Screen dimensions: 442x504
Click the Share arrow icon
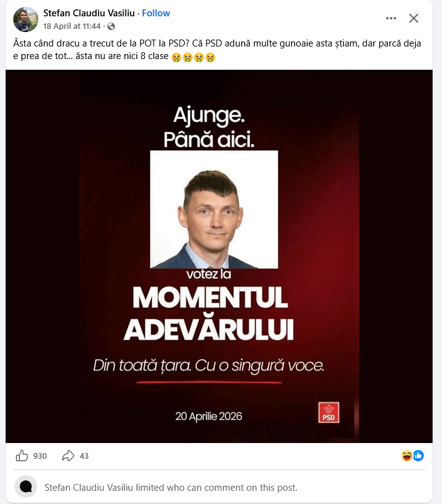pos(68,456)
